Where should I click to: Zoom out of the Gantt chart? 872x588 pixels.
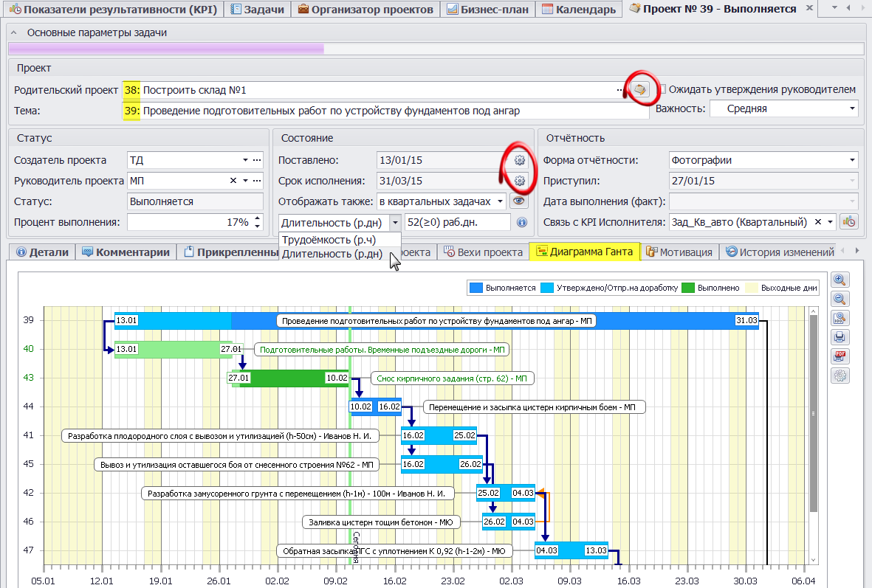coord(840,299)
